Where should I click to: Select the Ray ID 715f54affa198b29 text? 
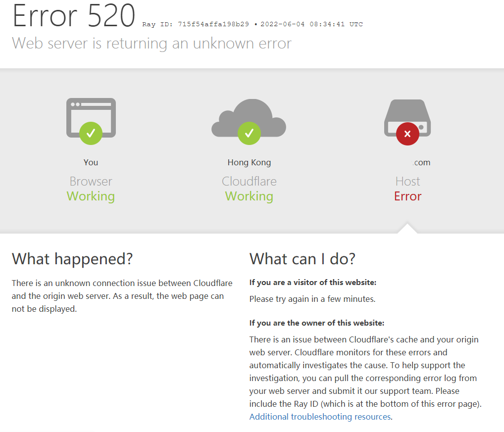click(x=196, y=24)
